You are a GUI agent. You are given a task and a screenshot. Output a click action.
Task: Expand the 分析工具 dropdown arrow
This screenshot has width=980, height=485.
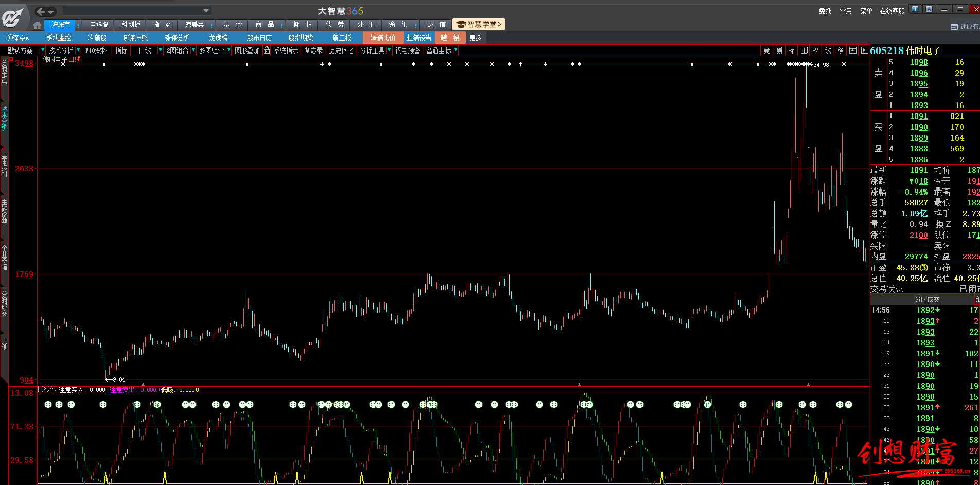pyautogui.click(x=389, y=50)
